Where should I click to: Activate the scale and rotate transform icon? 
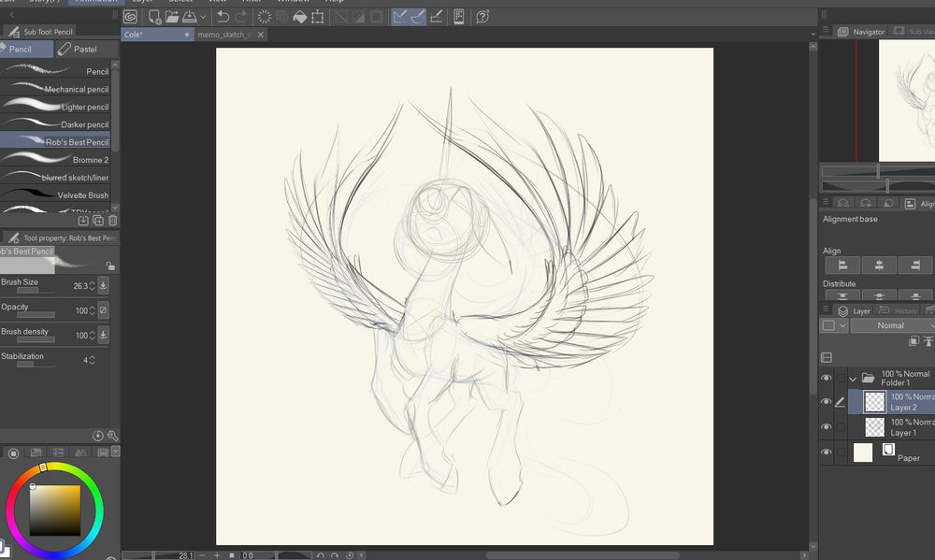click(318, 17)
